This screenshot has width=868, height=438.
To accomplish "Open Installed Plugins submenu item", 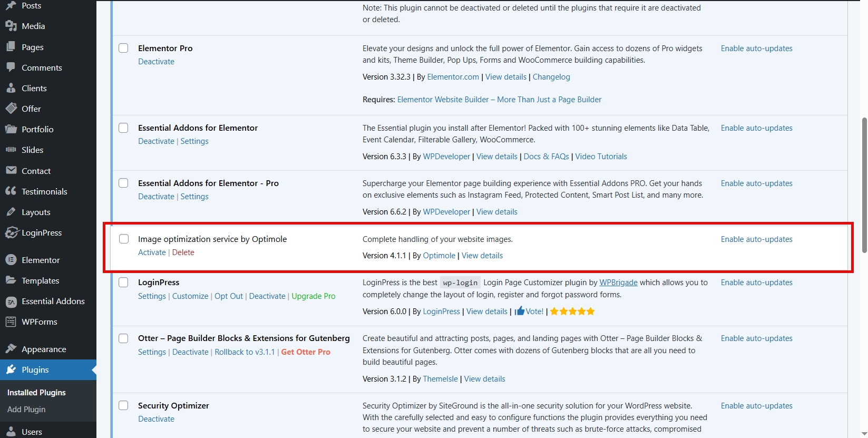I will pos(36,393).
